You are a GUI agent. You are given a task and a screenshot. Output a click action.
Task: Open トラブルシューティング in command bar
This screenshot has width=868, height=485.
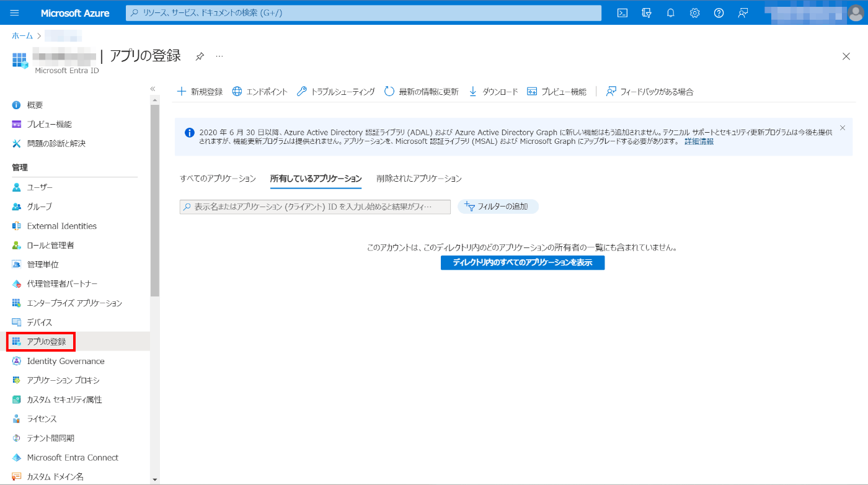[x=336, y=92]
